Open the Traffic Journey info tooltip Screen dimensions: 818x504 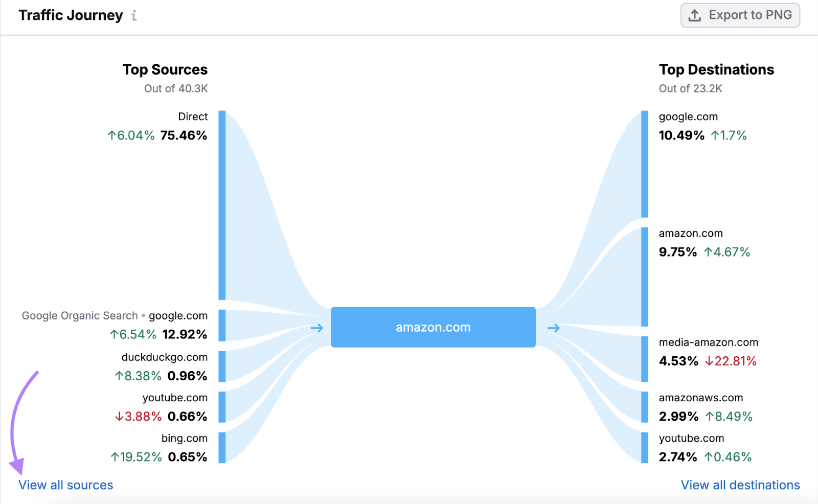[134, 15]
